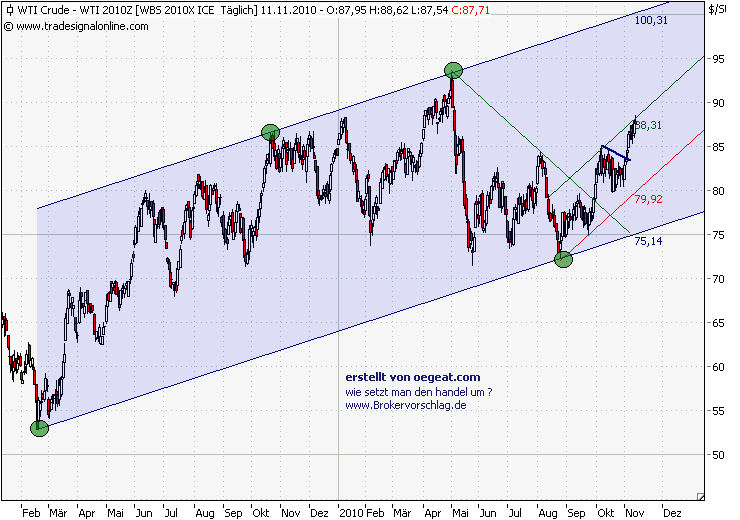
Task: Click the 'WTI Crude - WTI 2010Z' title text
Action: [75, 10]
